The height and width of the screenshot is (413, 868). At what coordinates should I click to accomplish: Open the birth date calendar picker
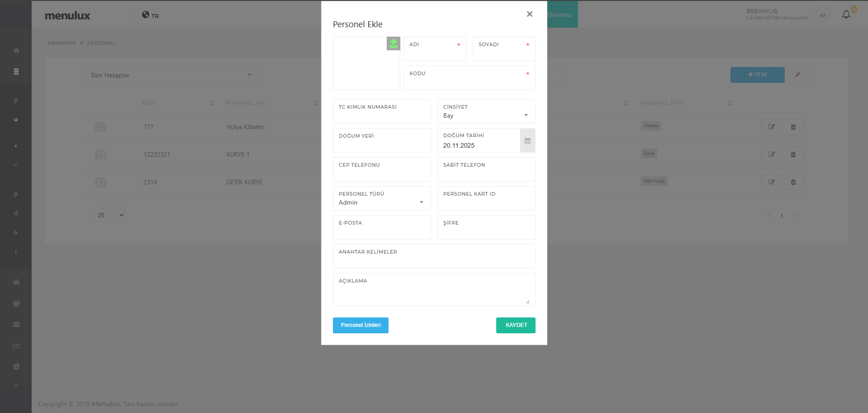point(527,141)
